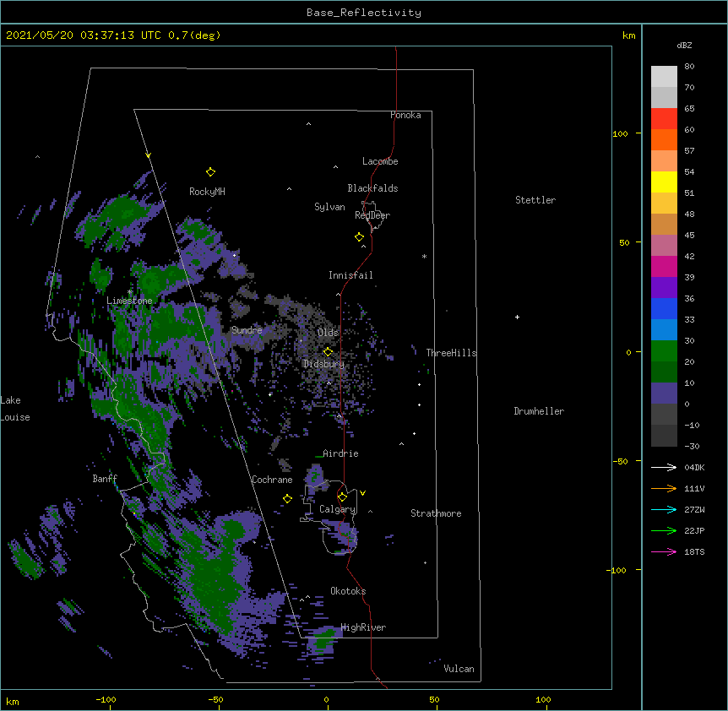Click the Lake Louise label
This screenshot has width=728, height=711.
tap(15, 409)
